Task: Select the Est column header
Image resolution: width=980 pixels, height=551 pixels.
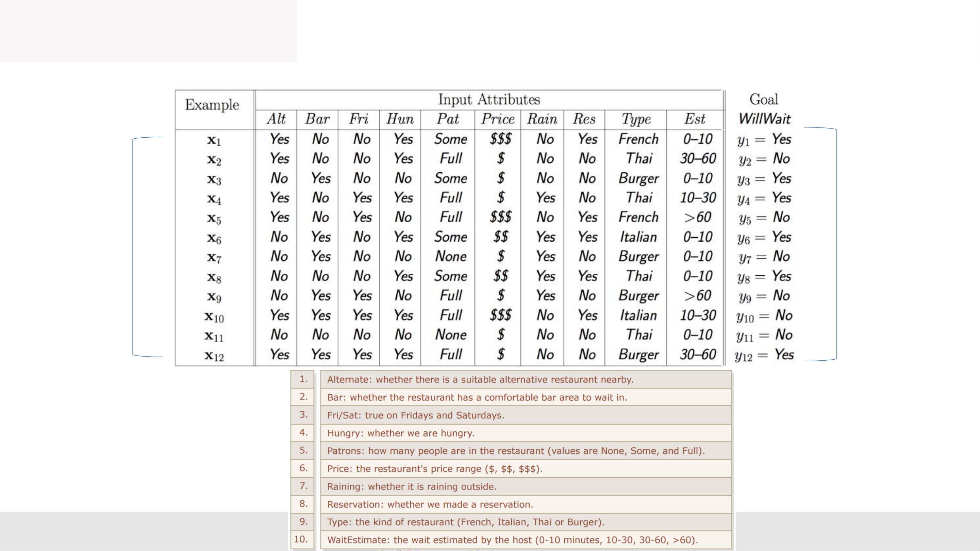Action: pyautogui.click(x=695, y=119)
